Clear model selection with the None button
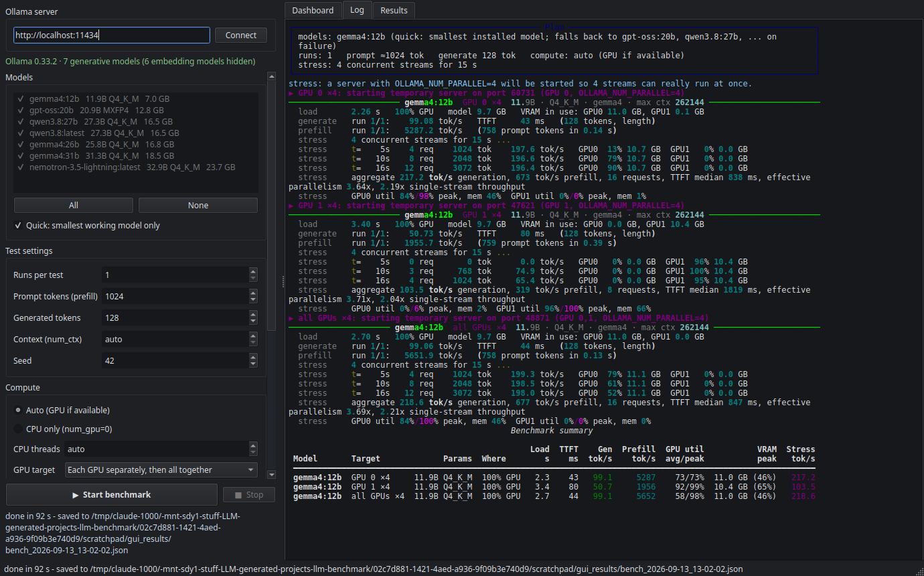 pyautogui.click(x=198, y=206)
